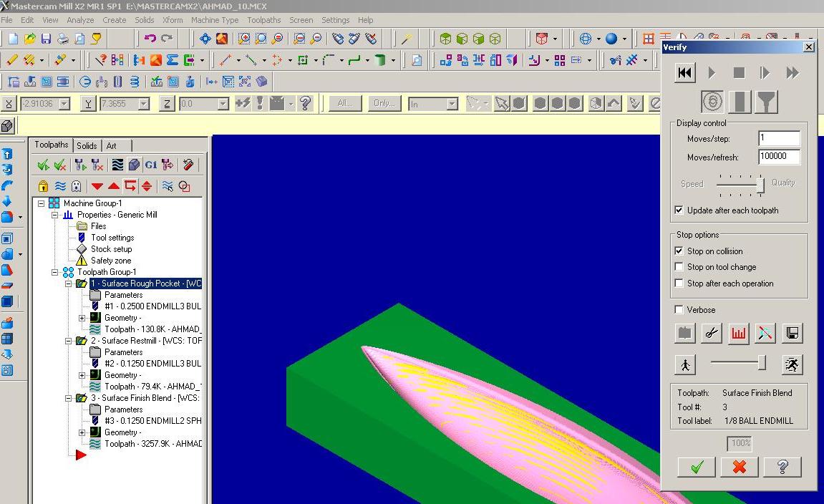Enable the Verbose checkbox
824x504 pixels.
679,309
